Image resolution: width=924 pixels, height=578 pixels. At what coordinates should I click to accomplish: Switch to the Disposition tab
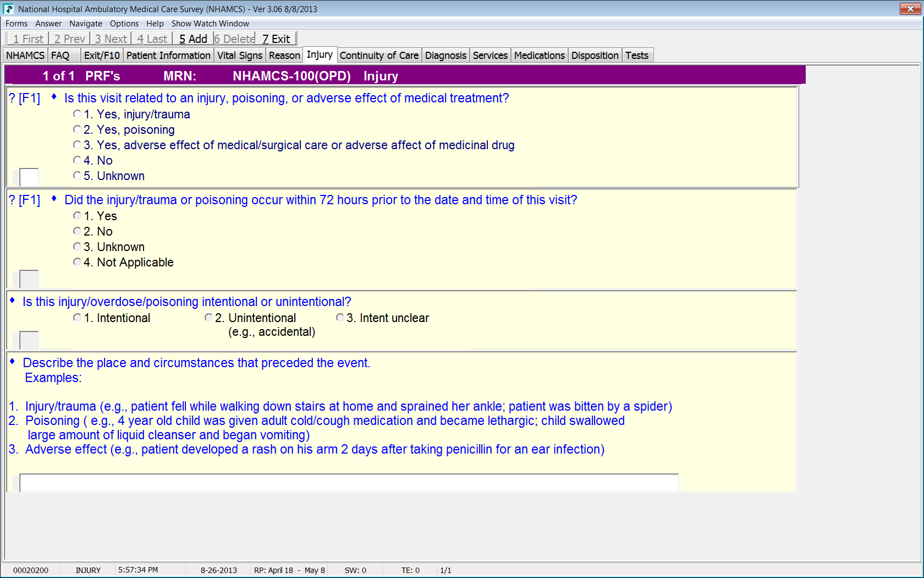595,56
